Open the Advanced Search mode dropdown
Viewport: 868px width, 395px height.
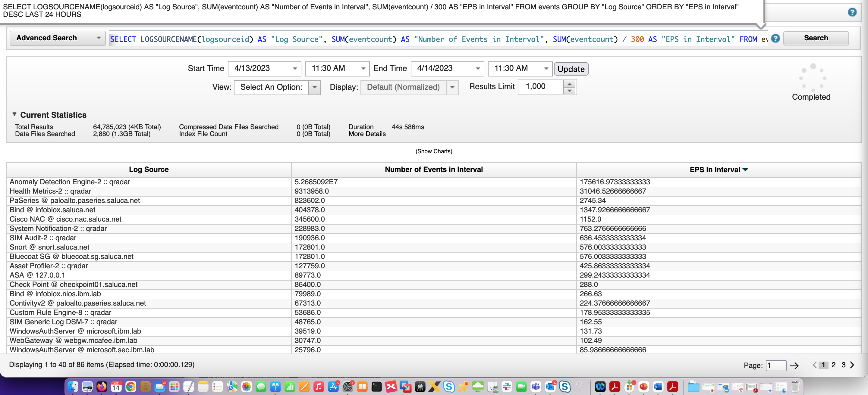click(58, 38)
